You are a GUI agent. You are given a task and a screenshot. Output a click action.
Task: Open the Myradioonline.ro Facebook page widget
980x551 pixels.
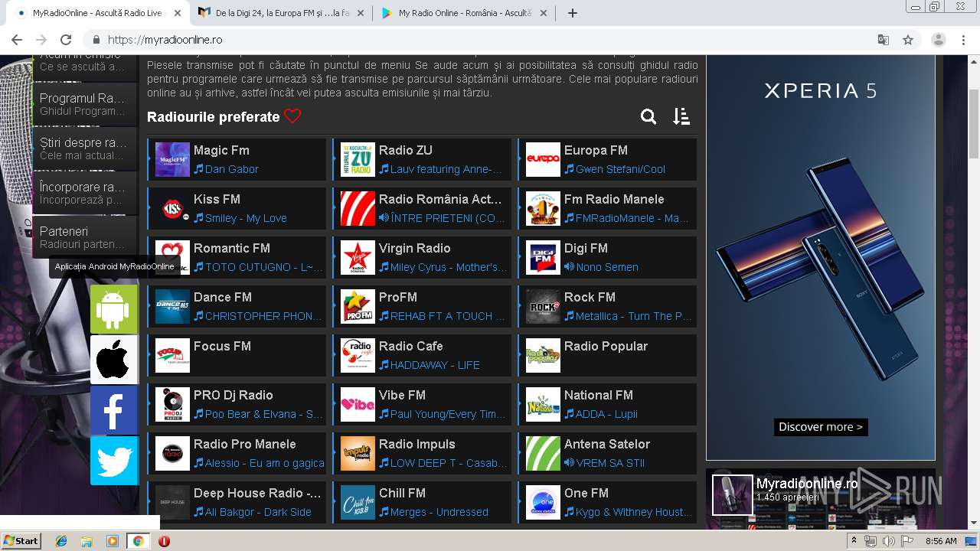point(821,498)
